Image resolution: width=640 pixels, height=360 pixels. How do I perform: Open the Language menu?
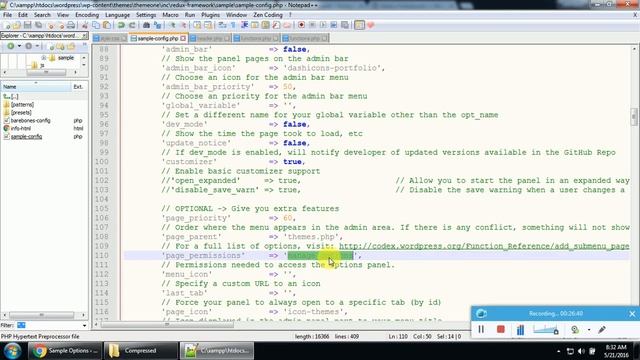point(117,15)
